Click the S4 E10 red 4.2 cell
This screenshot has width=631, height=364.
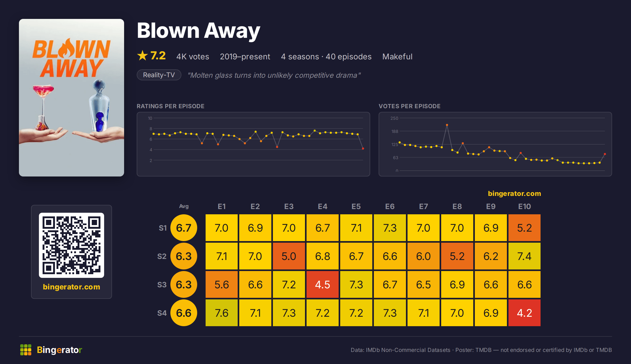pyautogui.click(x=525, y=313)
